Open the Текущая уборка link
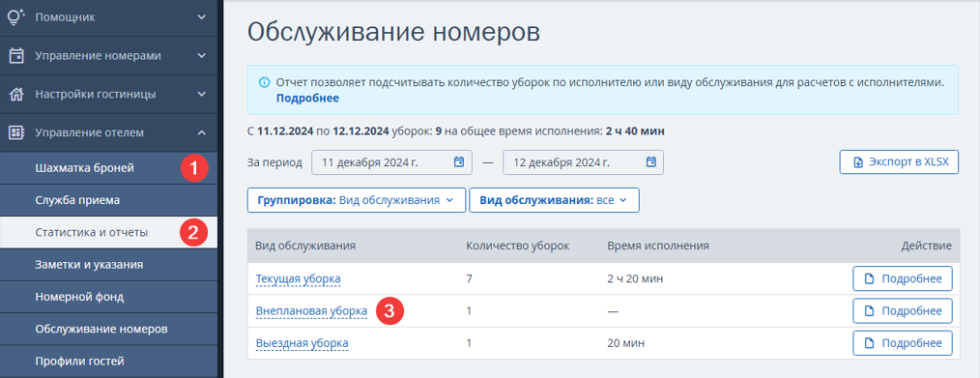Viewport: 980px width, 378px height. [x=298, y=278]
